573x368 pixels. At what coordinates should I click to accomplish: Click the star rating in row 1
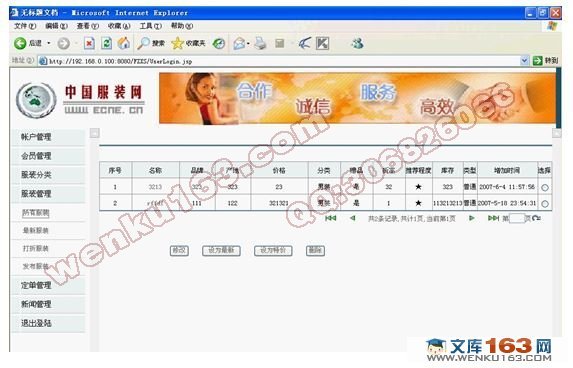pos(418,187)
